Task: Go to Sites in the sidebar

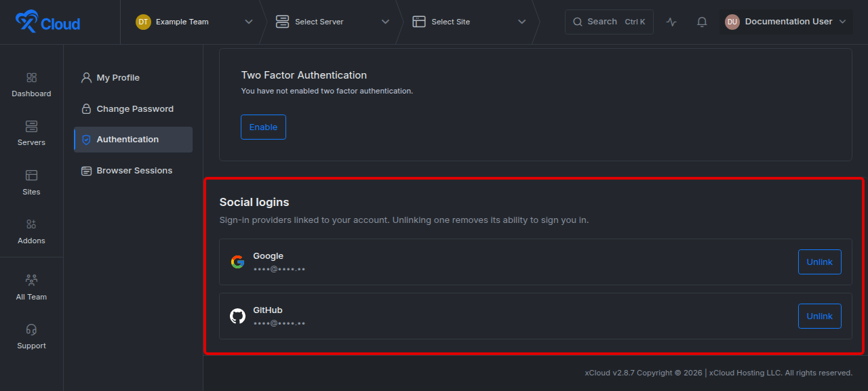Action: [31, 183]
